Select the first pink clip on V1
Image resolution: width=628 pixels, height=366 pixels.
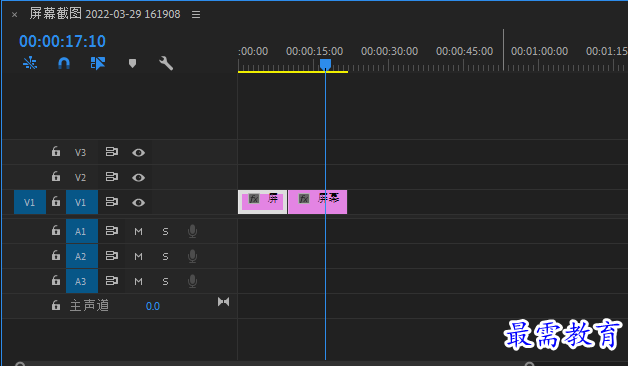click(x=262, y=202)
